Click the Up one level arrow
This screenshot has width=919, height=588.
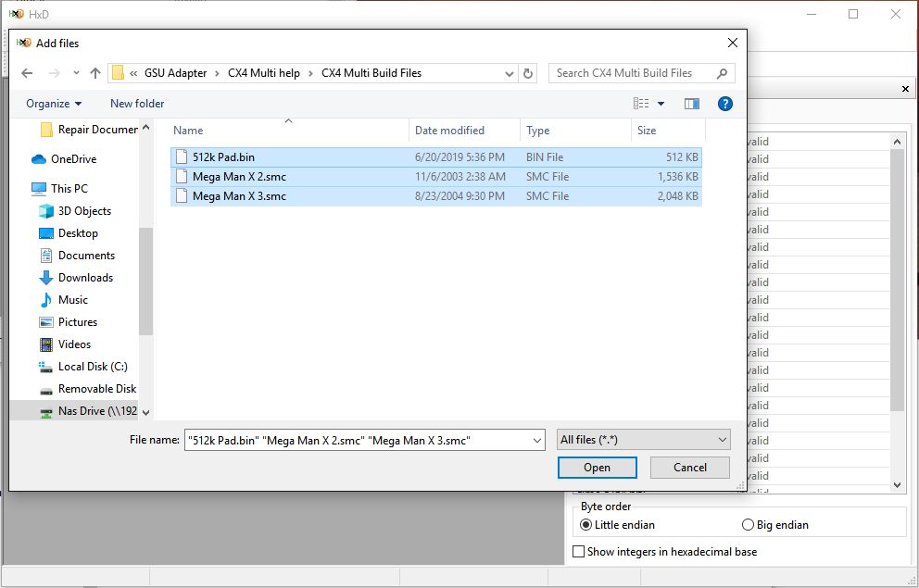[94, 73]
